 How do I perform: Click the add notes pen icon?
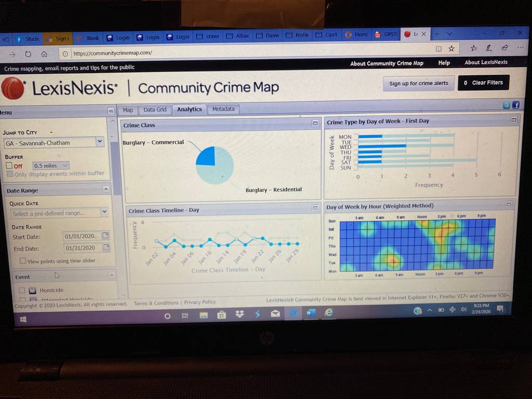489,48
